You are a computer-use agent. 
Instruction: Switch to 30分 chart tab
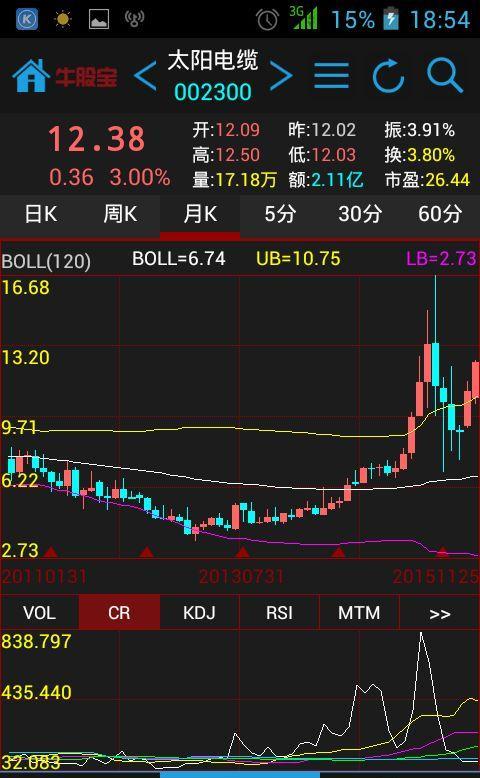point(360,214)
